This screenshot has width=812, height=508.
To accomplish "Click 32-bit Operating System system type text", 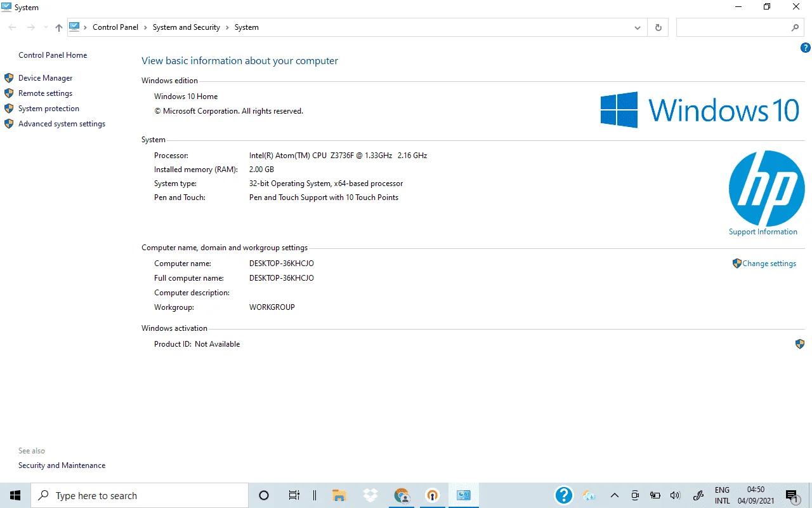I will pos(326,184).
